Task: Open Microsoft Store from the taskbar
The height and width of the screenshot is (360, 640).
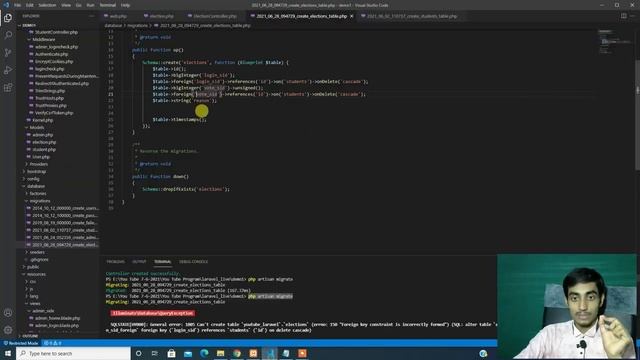Action: click(x=171, y=353)
